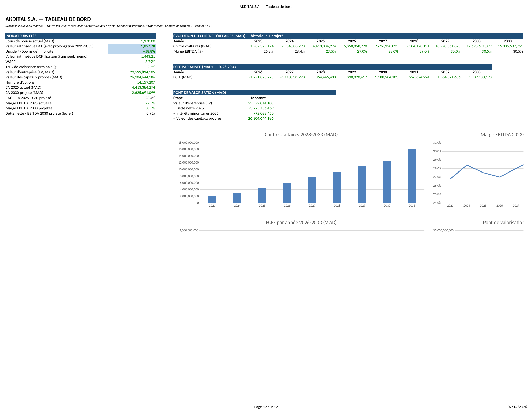The width and height of the screenshot is (532, 414).
Task: Click the 'ÉVOLUTION DU CHIFFRE D'AFFAIRES' section header
Action: point(348,36)
